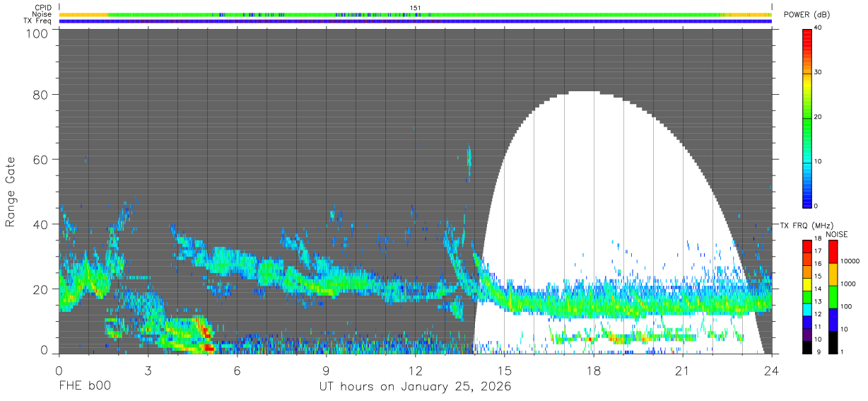Click the 0 tick on power colorbar
The height and width of the screenshot is (401, 868).
tap(816, 206)
